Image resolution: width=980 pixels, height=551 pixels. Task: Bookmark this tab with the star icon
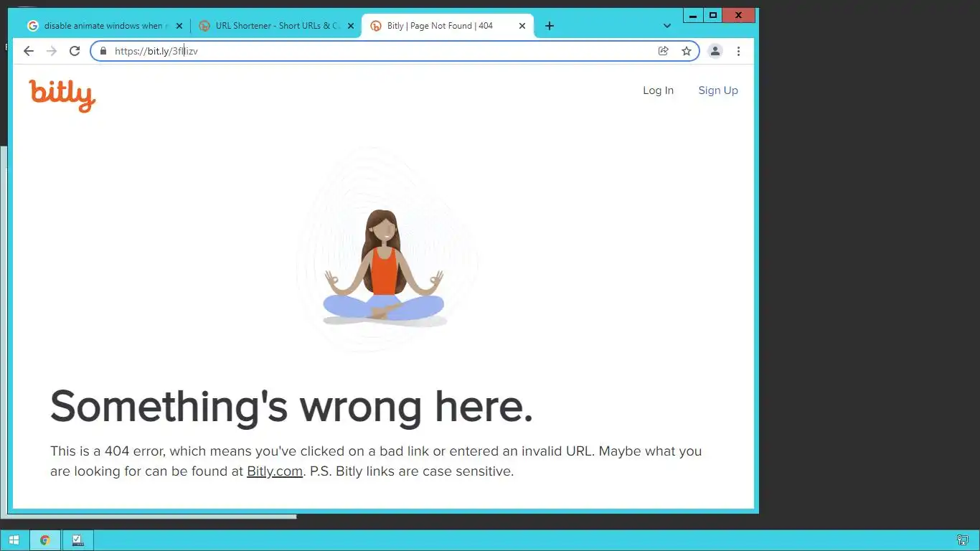[687, 51]
